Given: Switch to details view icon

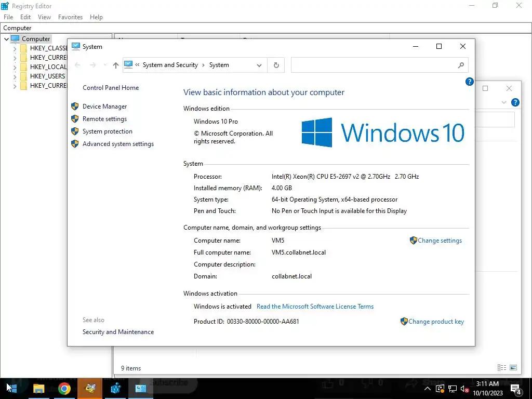Looking at the screenshot, I should point(502,367).
